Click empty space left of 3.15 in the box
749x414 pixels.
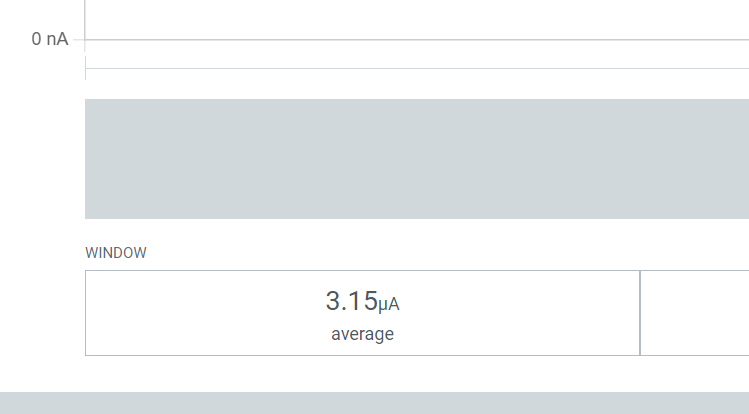[x=200, y=313]
